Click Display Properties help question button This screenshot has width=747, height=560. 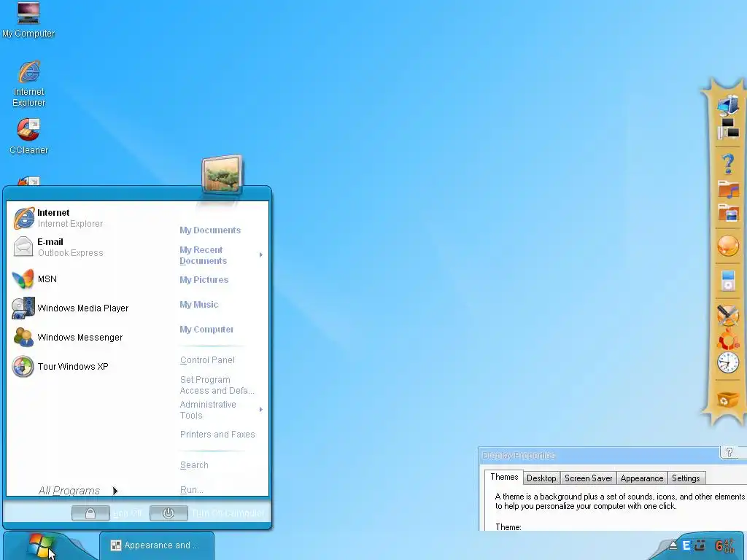click(x=729, y=452)
